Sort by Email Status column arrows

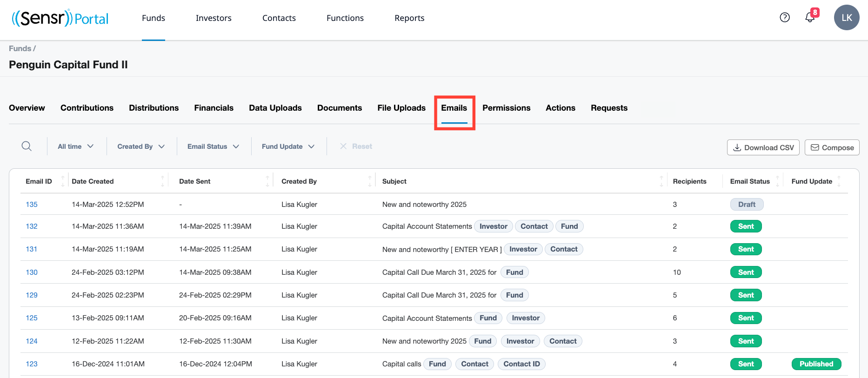[777, 181]
